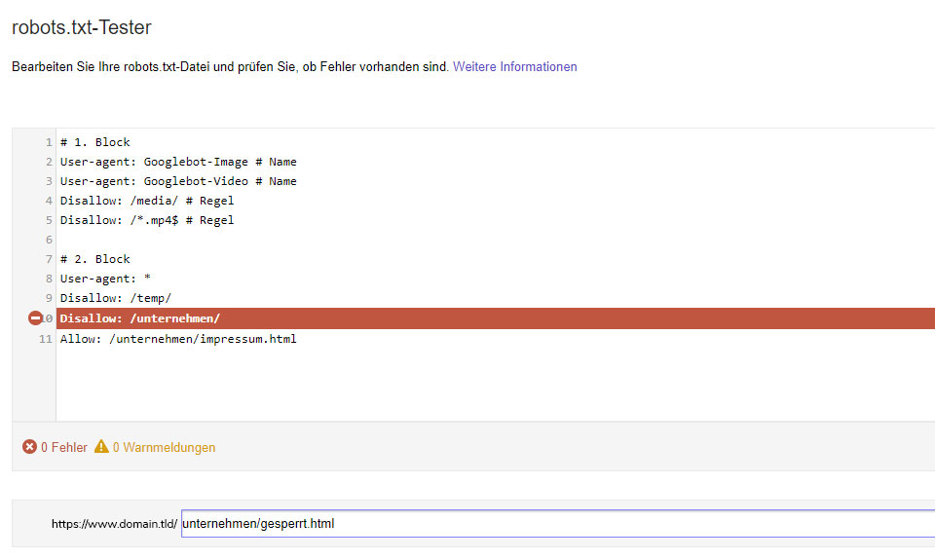
Task: Click the yellow warning triangle icon
Action: click(101, 446)
